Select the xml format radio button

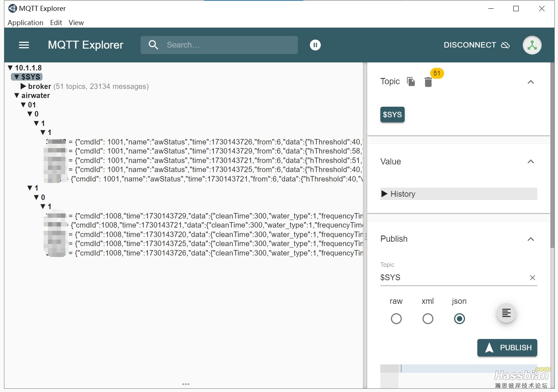point(428,319)
